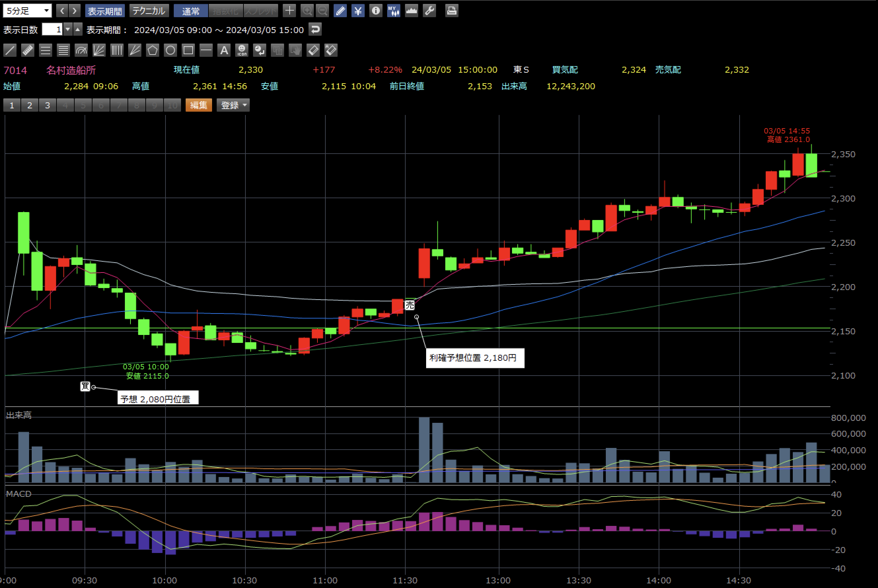The image size is (878, 588).
Task: Toggle the yen price display button
Action: [358, 11]
